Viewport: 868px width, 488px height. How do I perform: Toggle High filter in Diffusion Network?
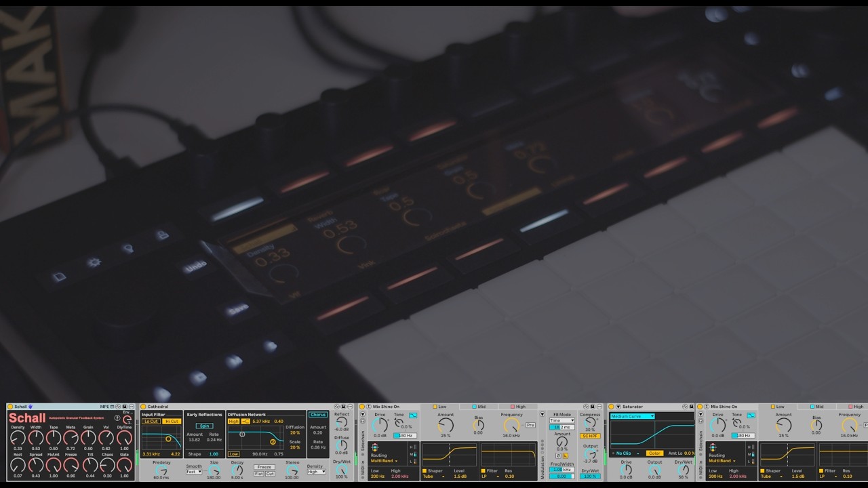[233, 421]
